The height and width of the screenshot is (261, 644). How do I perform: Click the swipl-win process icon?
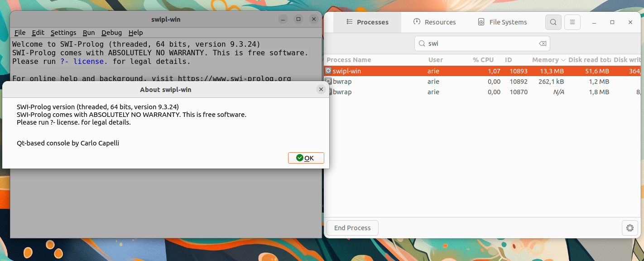[328, 71]
